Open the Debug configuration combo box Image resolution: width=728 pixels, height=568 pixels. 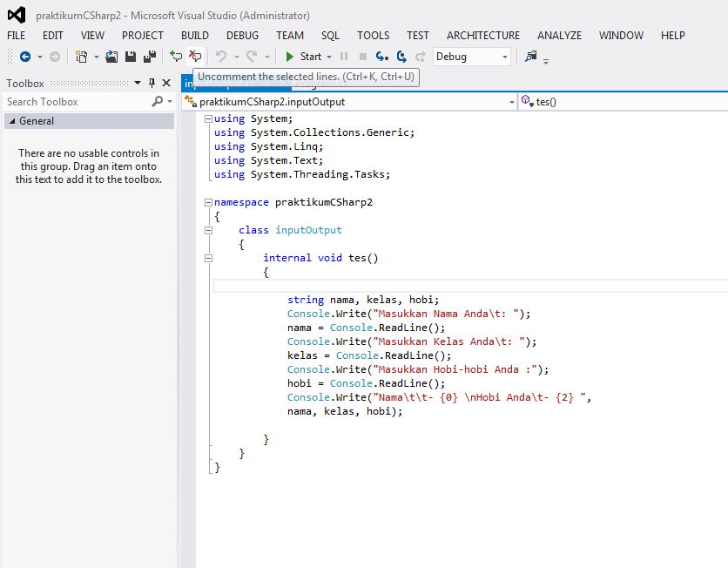coord(471,57)
